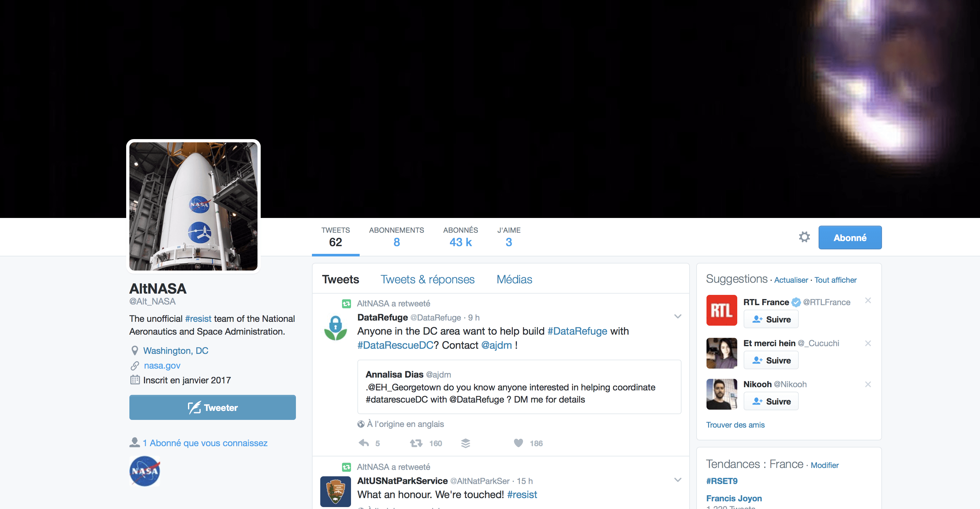Expand the AltUSNatParkService tweet options chevron
Viewport: 980px width, 509px height.
tap(678, 480)
